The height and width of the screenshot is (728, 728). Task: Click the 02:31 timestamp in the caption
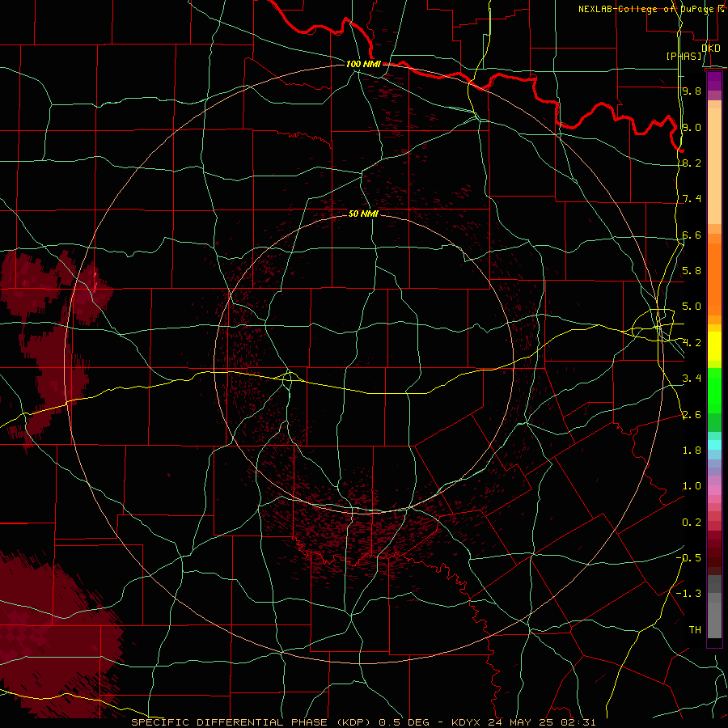(580, 722)
